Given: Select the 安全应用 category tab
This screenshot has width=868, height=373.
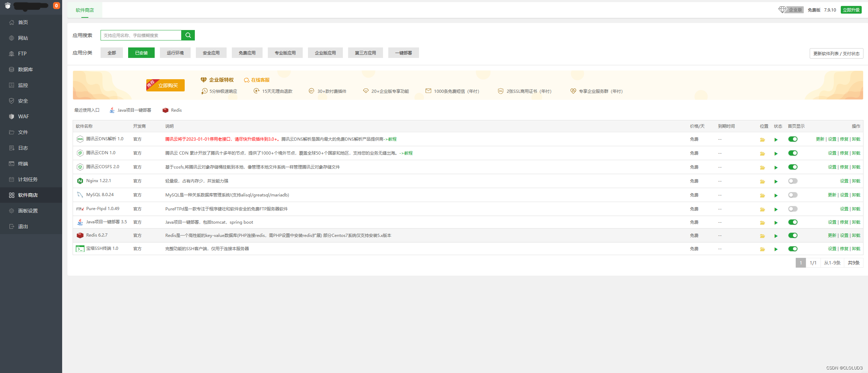Looking at the screenshot, I should coord(211,53).
